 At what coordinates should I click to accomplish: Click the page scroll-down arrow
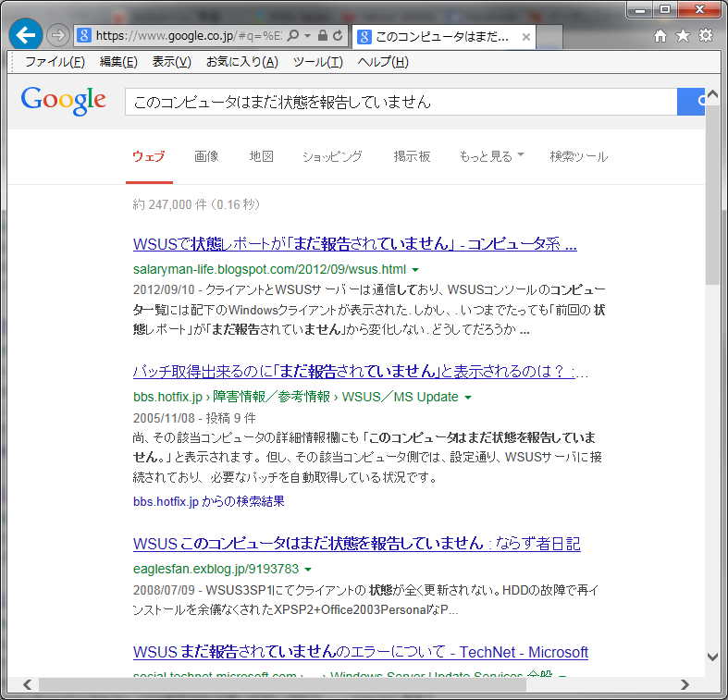tap(712, 657)
